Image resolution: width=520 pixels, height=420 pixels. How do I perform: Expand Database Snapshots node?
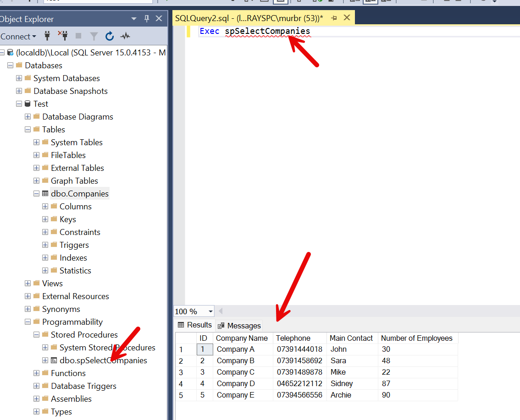[x=19, y=91]
